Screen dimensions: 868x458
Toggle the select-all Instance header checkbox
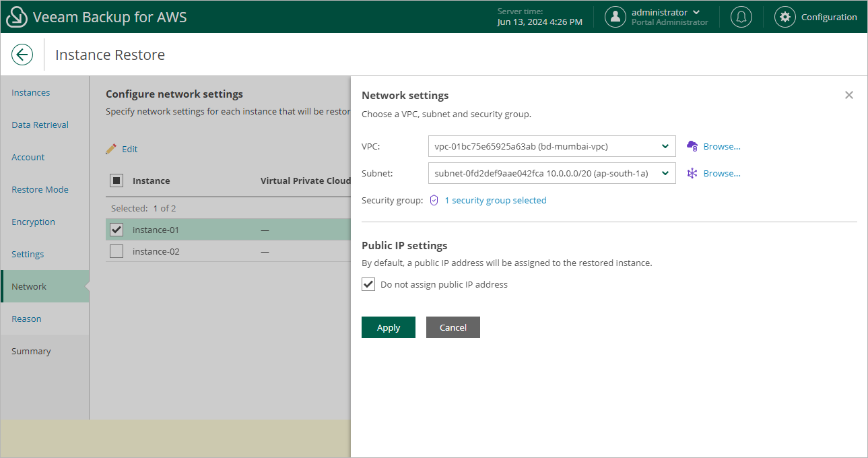tap(116, 181)
